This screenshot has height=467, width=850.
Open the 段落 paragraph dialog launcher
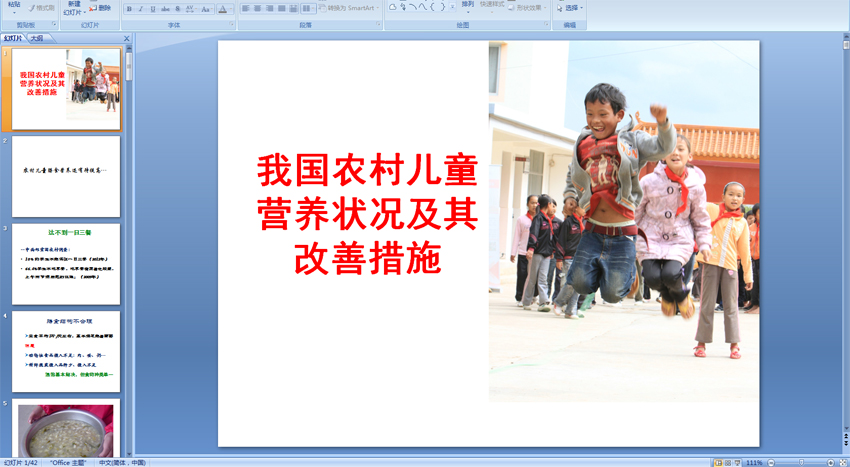379,24
